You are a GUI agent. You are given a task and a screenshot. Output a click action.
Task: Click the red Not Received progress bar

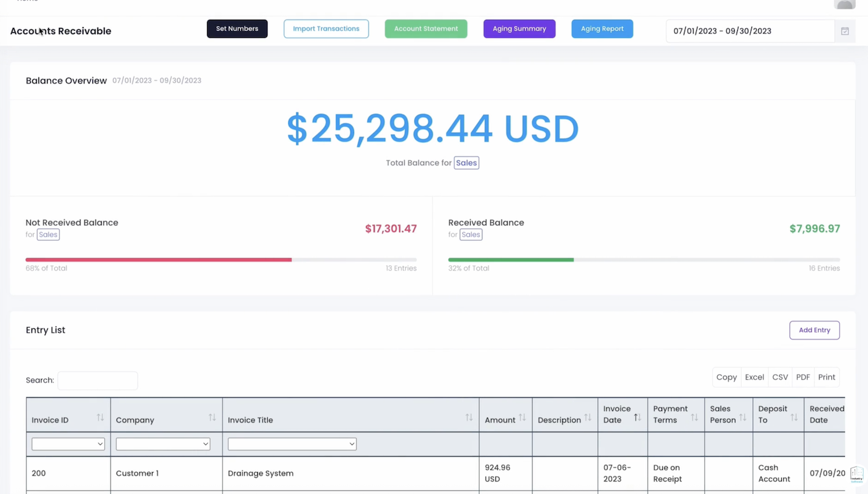pos(159,259)
